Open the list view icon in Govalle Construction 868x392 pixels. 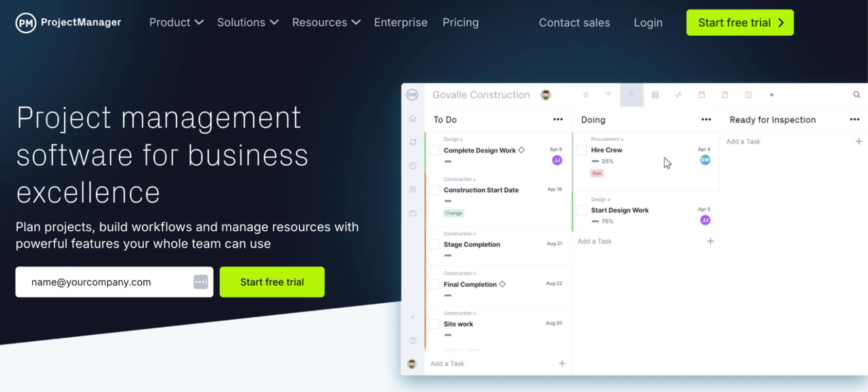click(585, 95)
